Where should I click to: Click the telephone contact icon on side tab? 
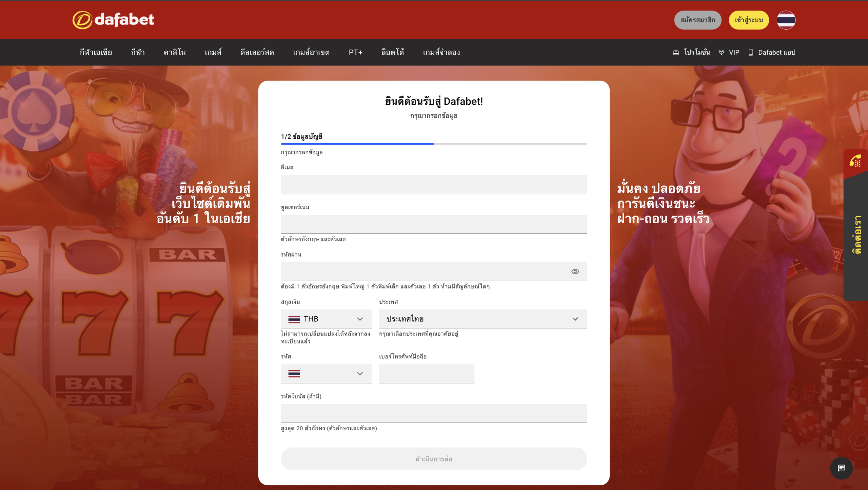coord(855,161)
